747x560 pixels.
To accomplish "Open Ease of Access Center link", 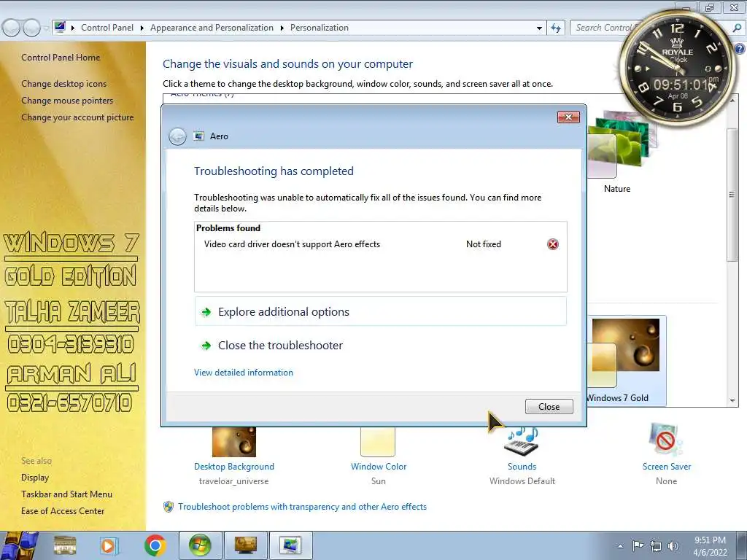I will [63, 511].
